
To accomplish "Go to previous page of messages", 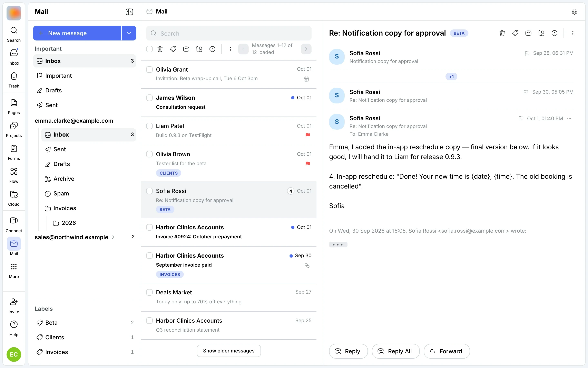I will 243,49.
